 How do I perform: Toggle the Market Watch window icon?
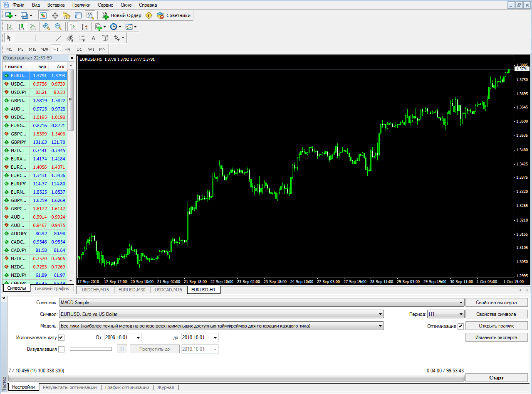(x=43, y=15)
